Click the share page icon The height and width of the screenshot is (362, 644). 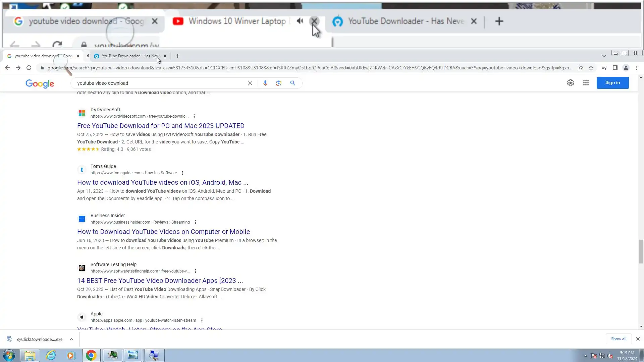click(x=580, y=68)
